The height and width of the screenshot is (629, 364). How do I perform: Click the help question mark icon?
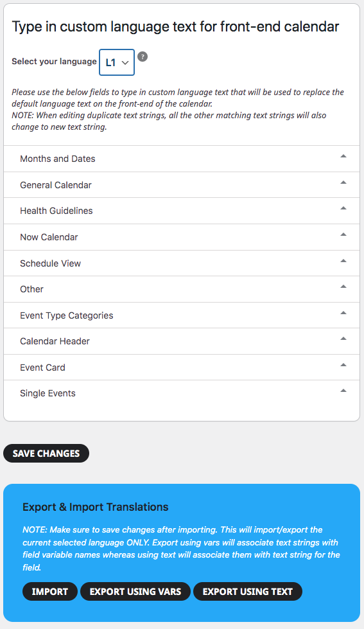pyautogui.click(x=143, y=57)
